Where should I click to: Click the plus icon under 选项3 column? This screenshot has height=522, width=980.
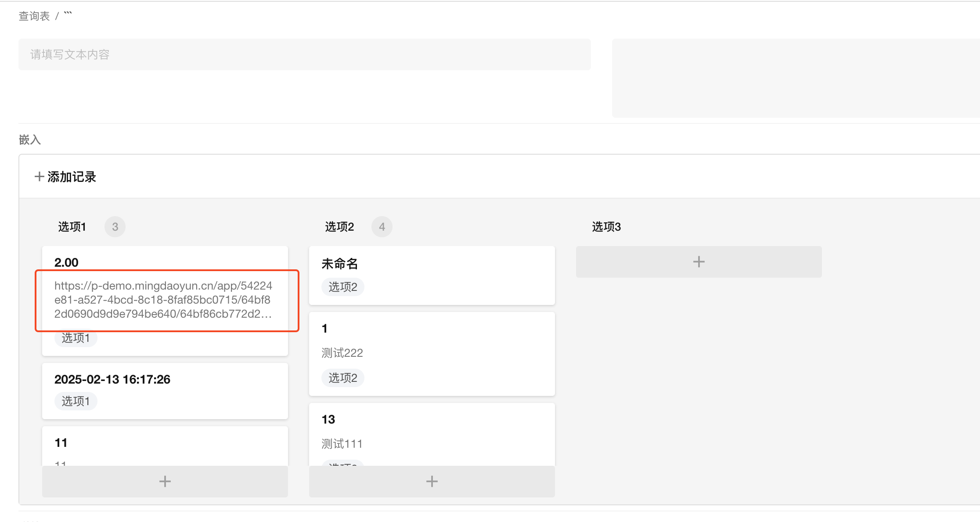point(699,262)
